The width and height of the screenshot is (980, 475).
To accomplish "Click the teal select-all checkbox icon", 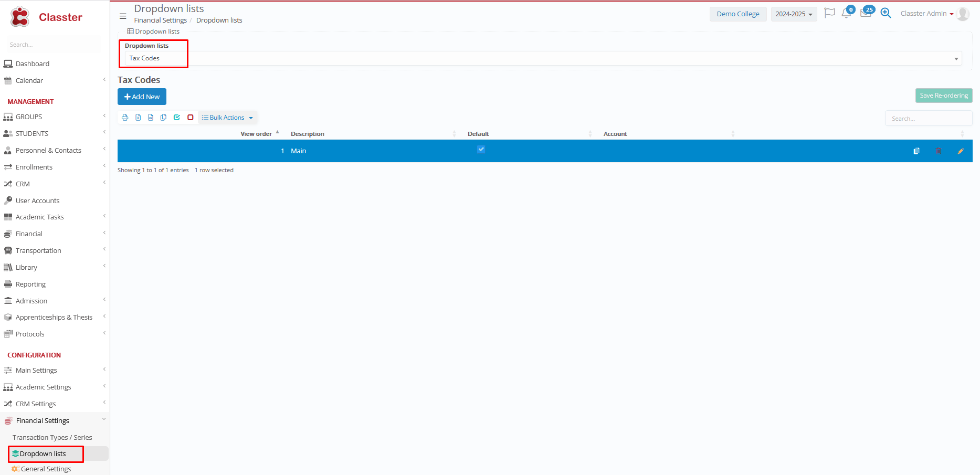I will pos(177,118).
